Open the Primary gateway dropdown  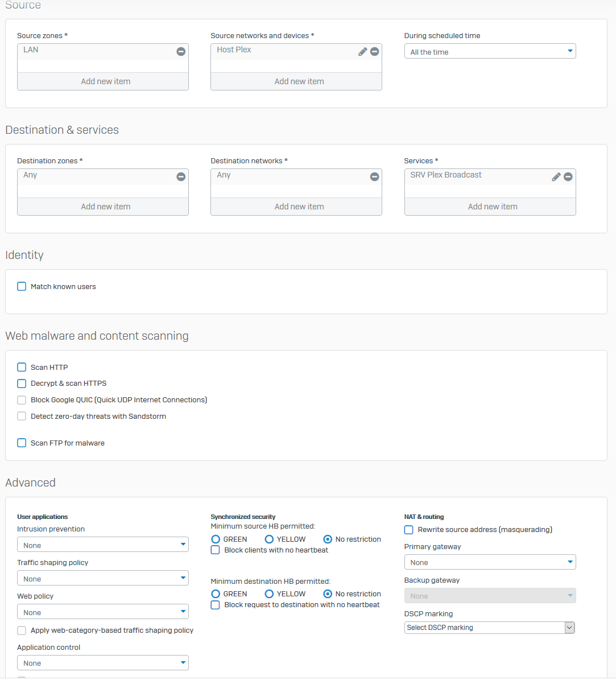490,562
